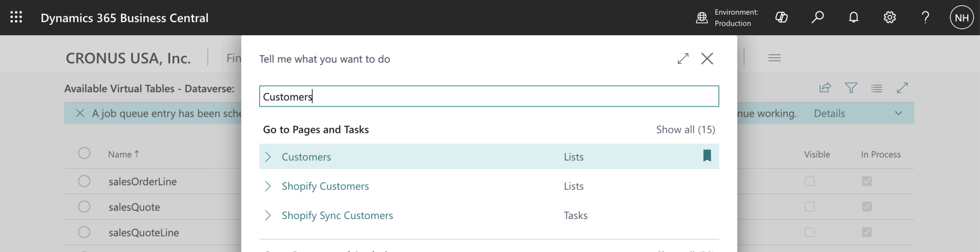
Task: Expand the Tell Me dialog to full size
Action: pyautogui.click(x=683, y=59)
